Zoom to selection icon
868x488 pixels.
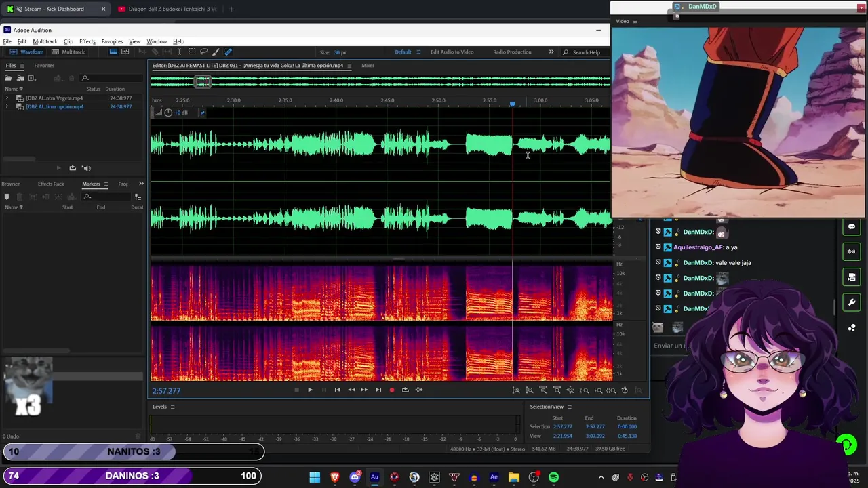coord(611,390)
